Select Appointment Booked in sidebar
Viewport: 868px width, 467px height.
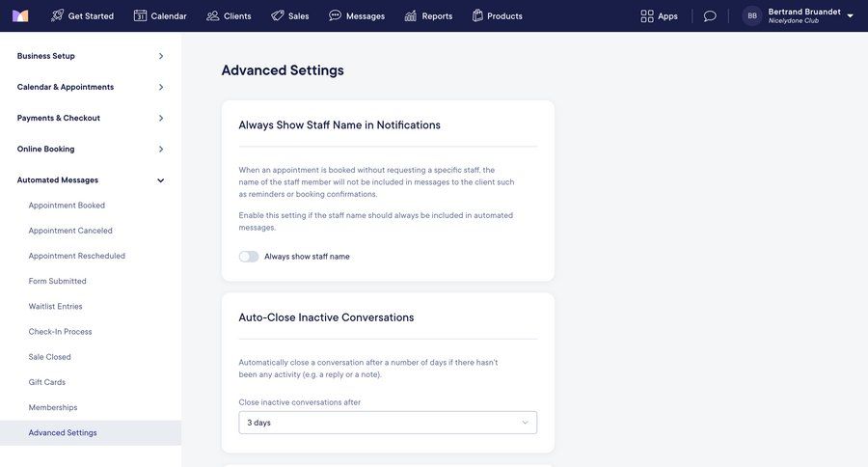click(x=67, y=206)
